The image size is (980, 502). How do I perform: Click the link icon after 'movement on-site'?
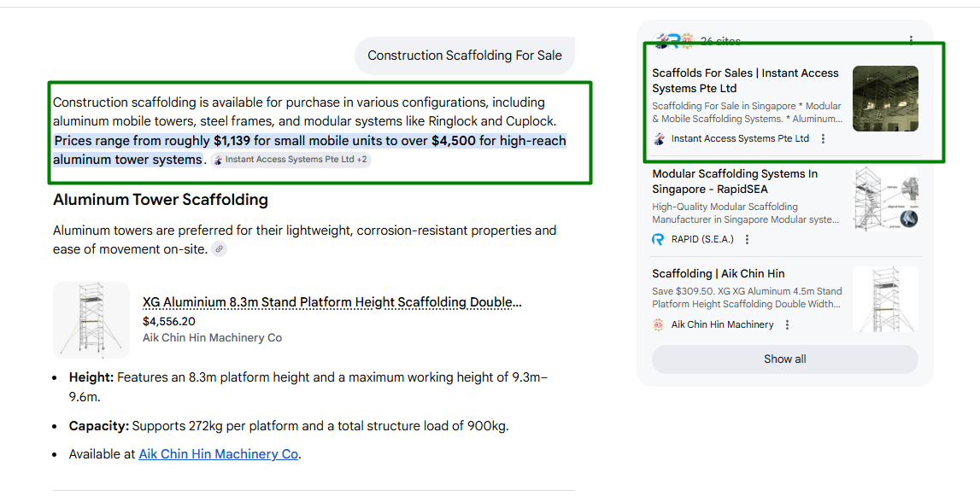pos(220,249)
